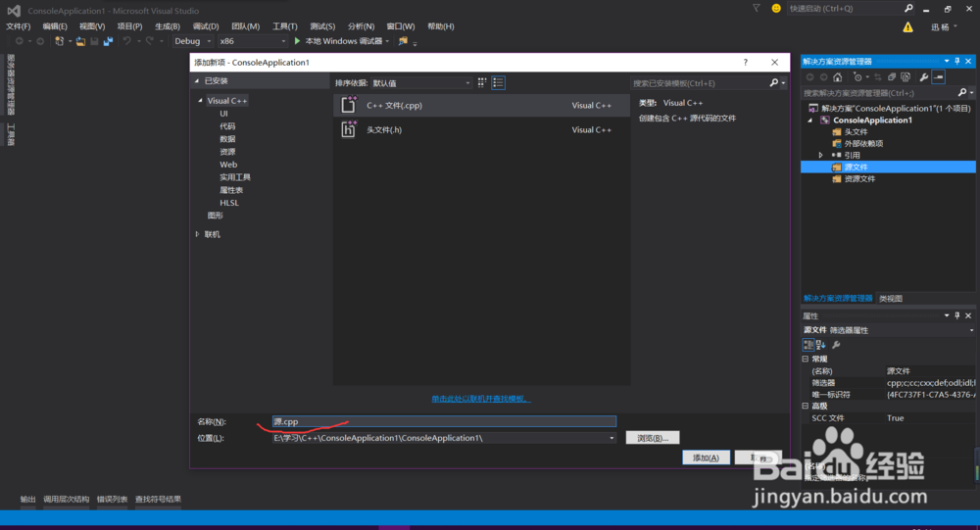The image size is (980, 530).
Task: Click the Categorized view icon in Properties
Action: click(x=808, y=345)
